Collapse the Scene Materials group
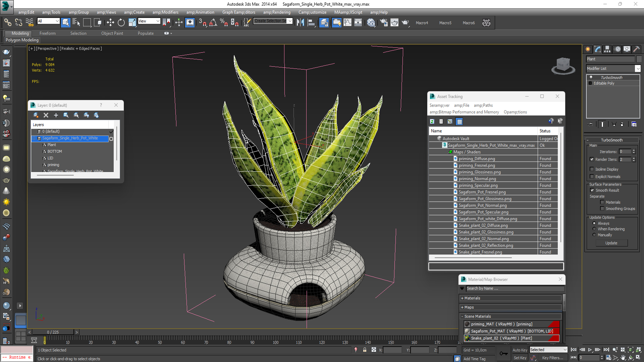This screenshot has width=644, height=362. pos(511,316)
